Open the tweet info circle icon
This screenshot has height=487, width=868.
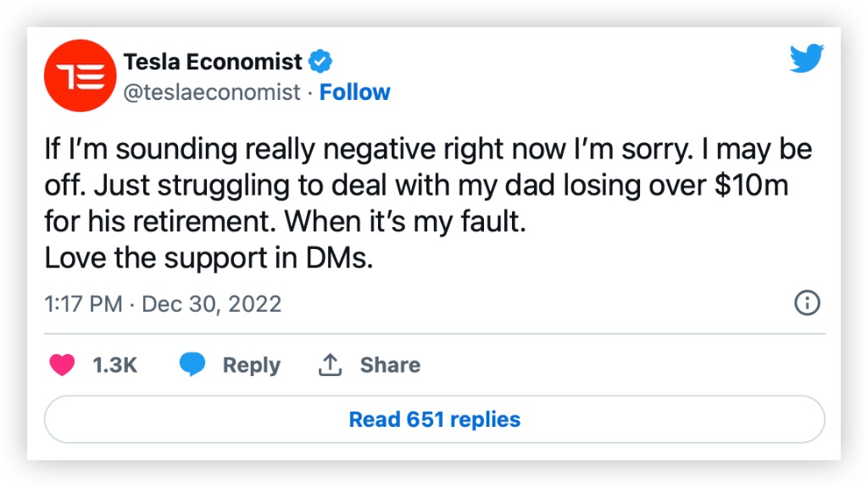pos(807,303)
